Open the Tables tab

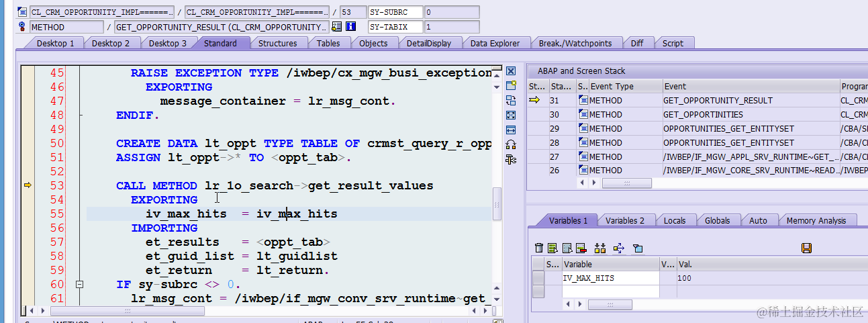[328, 43]
